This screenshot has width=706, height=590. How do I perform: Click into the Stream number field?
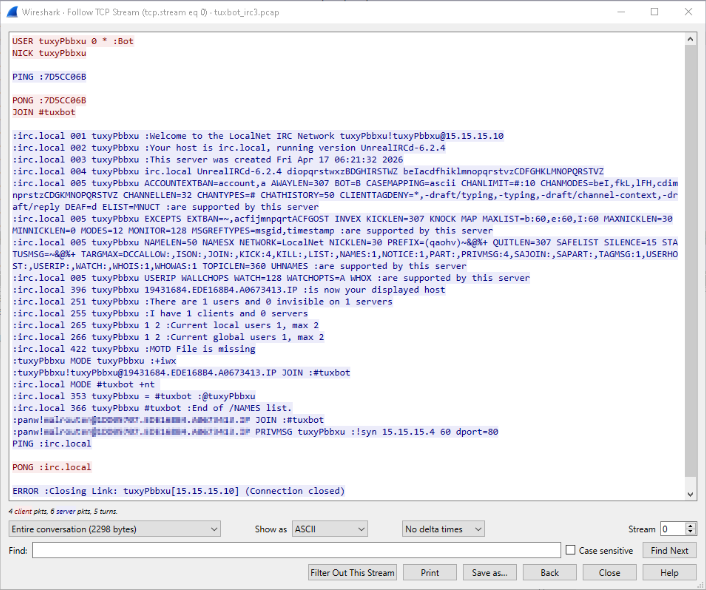tap(673, 529)
